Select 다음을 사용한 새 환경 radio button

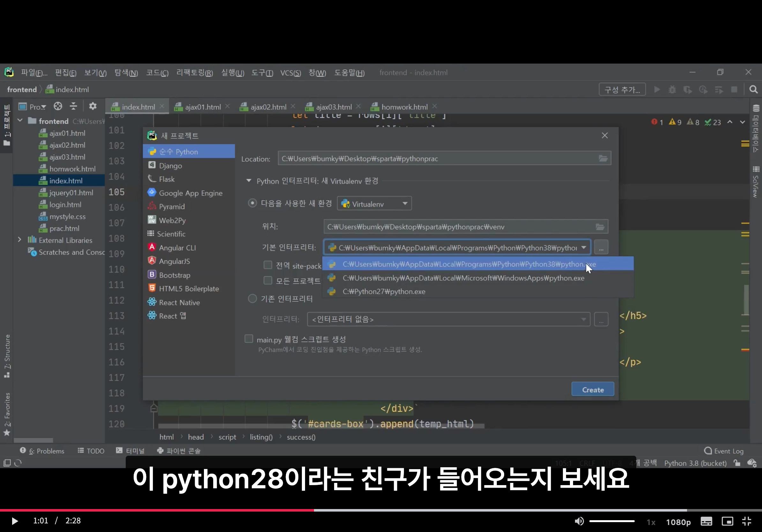(x=252, y=203)
